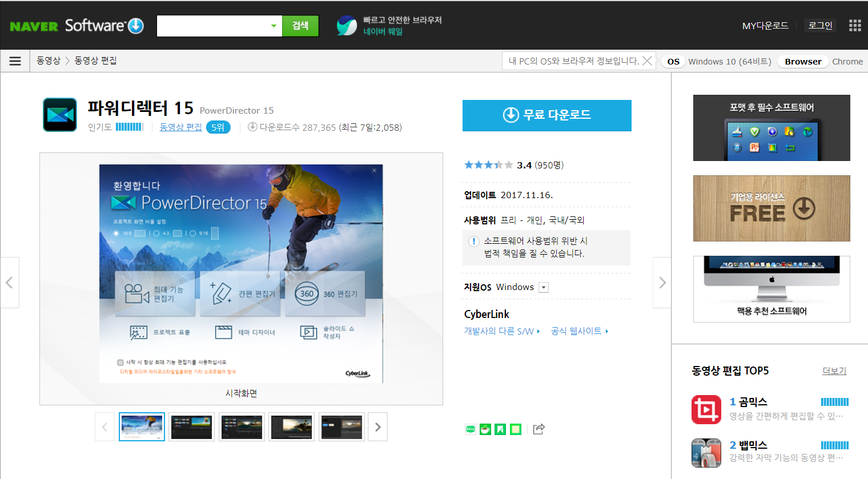Share to the Naver memo icon
This screenshot has width=868, height=479.
click(516, 429)
